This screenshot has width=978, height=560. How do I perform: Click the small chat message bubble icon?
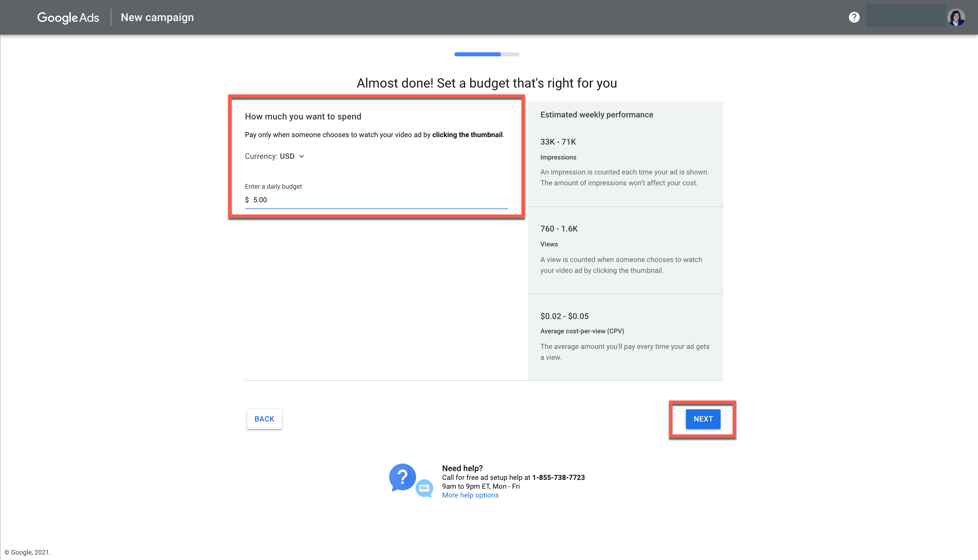pyautogui.click(x=424, y=488)
